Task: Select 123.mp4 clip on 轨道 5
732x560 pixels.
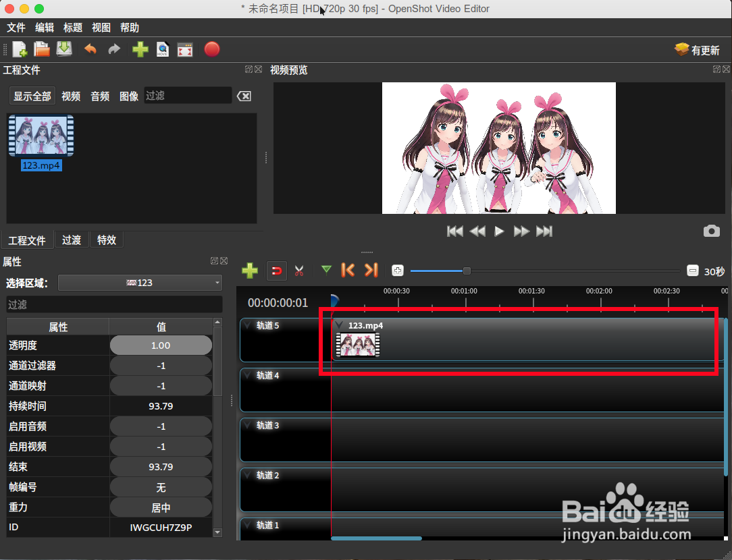Action: pos(527,339)
